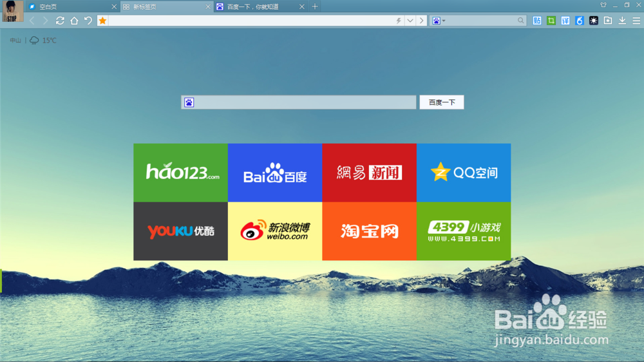Viewport: 644px width, 362px height.
Task: Reload the page with refresh icon
Action: [x=60, y=21]
